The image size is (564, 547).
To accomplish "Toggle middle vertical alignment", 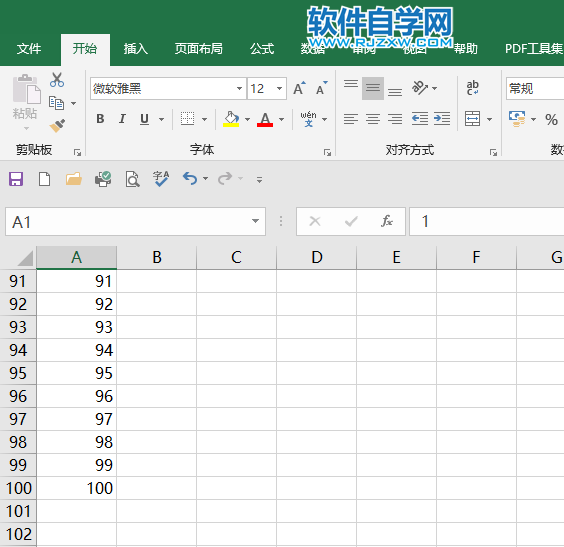I will point(373,88).
